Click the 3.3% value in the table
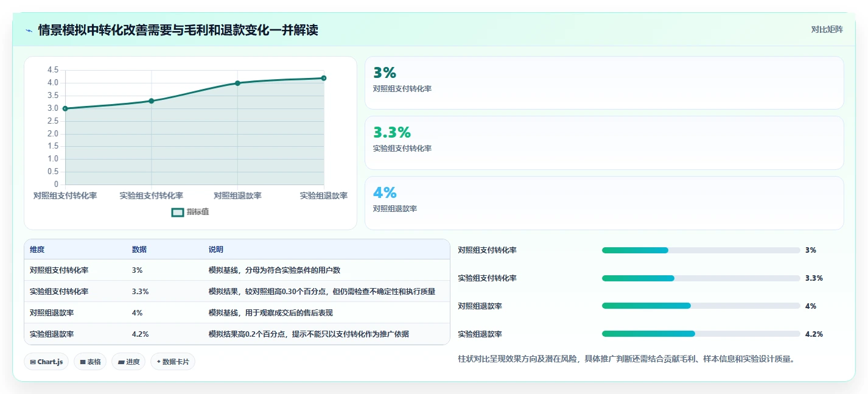Screen dimensions: 868x394 coord(140,292)
